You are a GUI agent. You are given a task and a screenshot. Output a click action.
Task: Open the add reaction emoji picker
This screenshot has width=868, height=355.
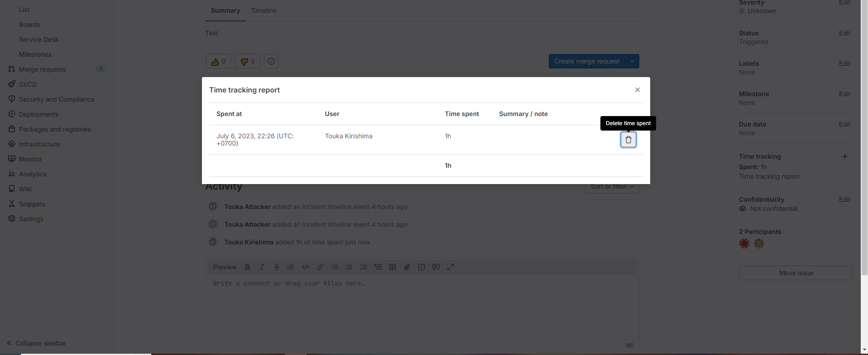pyautogui.click(x=271, y=61)
